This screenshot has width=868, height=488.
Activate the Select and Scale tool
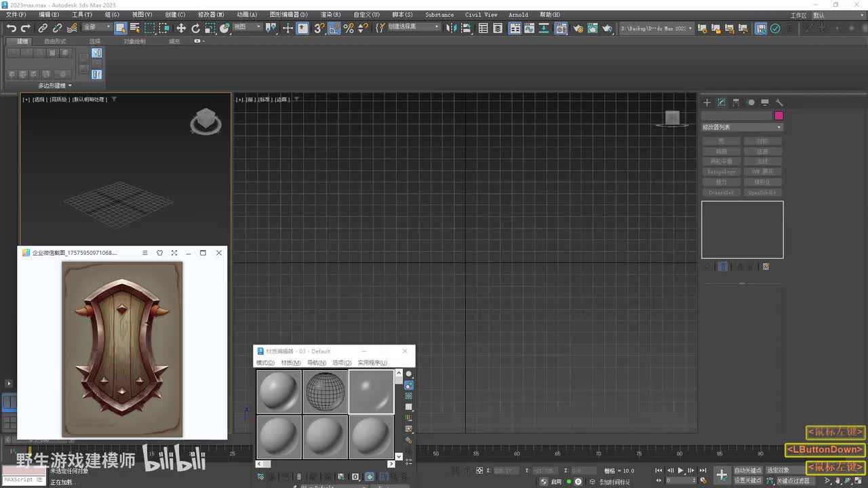(x=210, y=28)
